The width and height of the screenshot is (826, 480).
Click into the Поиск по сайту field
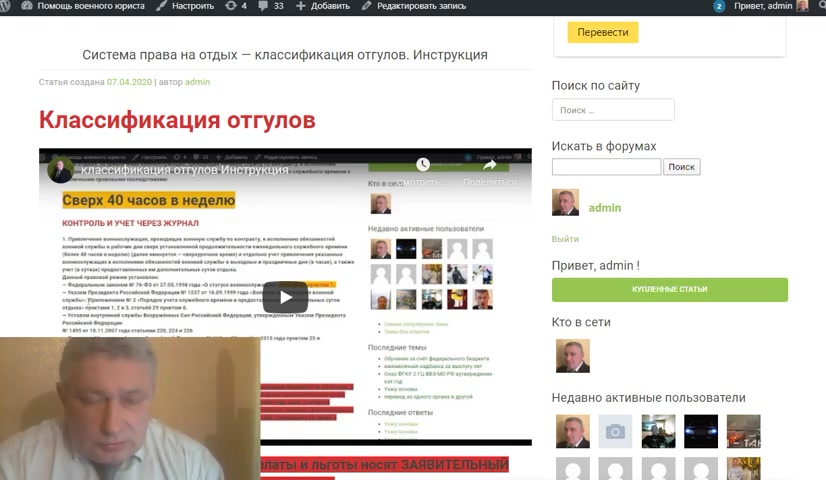coord(613,110)
